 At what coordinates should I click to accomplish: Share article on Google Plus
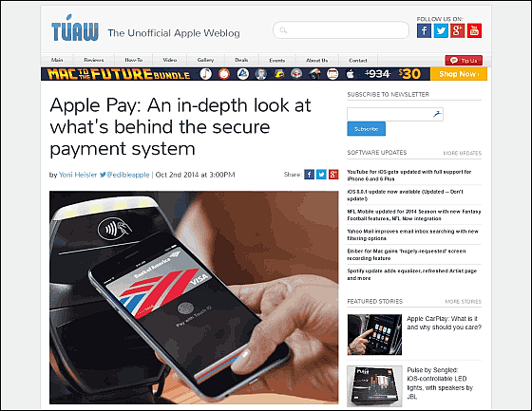(333, 175)
